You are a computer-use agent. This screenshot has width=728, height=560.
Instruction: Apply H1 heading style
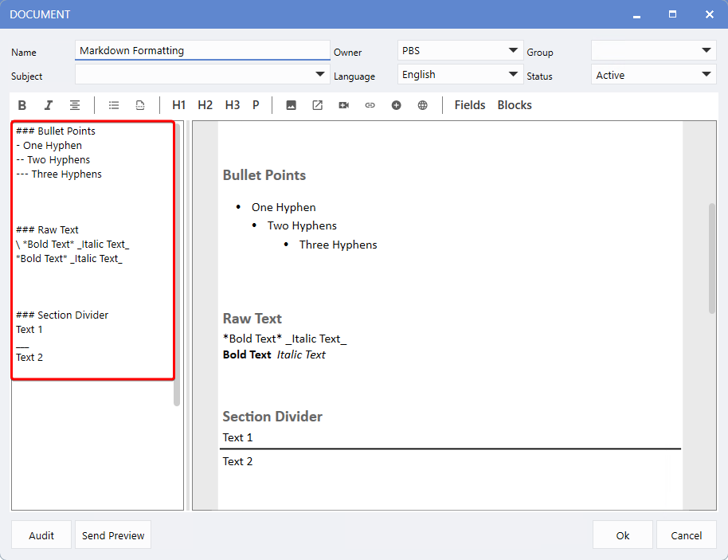(x=178, y=105)
